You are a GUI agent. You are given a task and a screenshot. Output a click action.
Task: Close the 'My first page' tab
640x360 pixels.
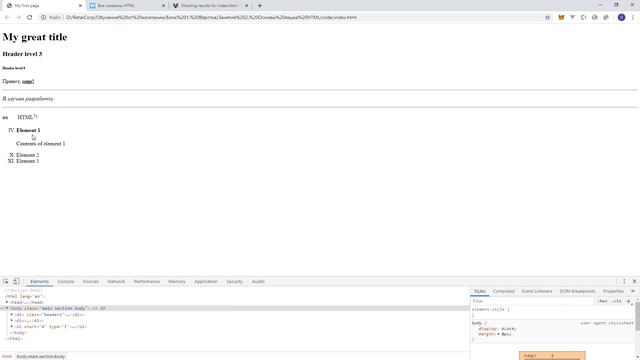(x=80, y=6)
